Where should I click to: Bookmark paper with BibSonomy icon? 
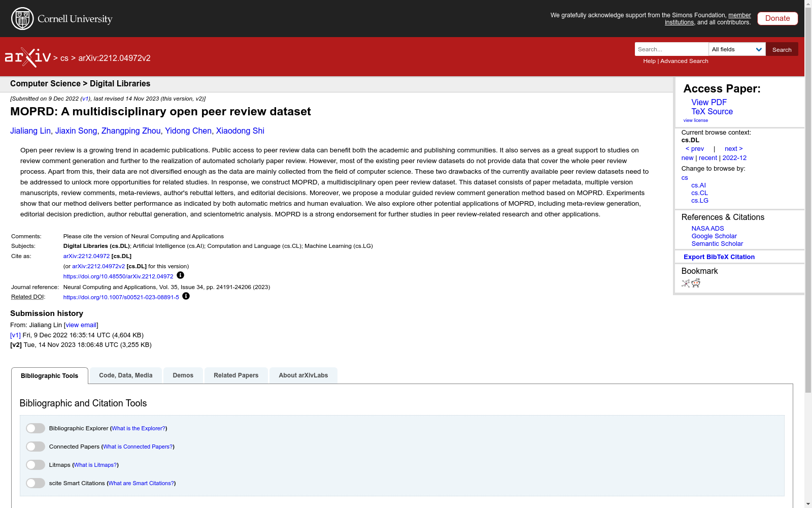coord(686,283)
